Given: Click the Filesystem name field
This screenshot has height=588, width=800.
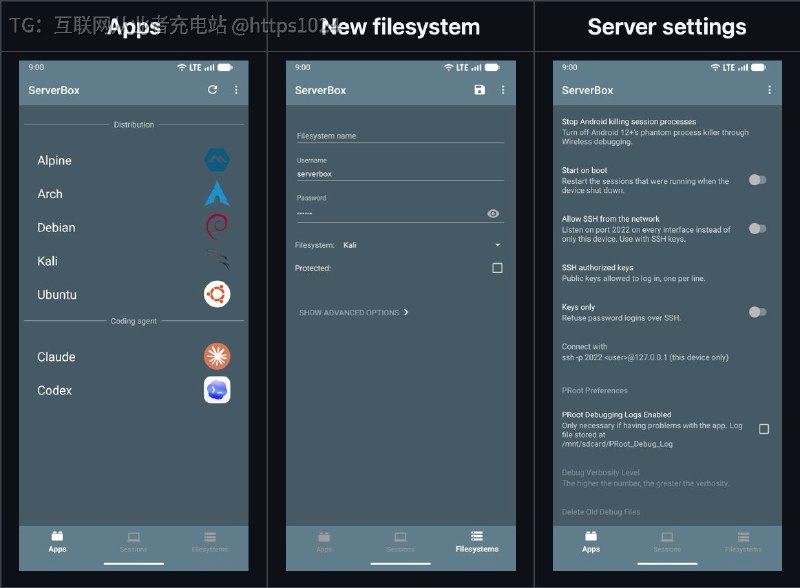Looking at the screenshot, I should point(400,136).
